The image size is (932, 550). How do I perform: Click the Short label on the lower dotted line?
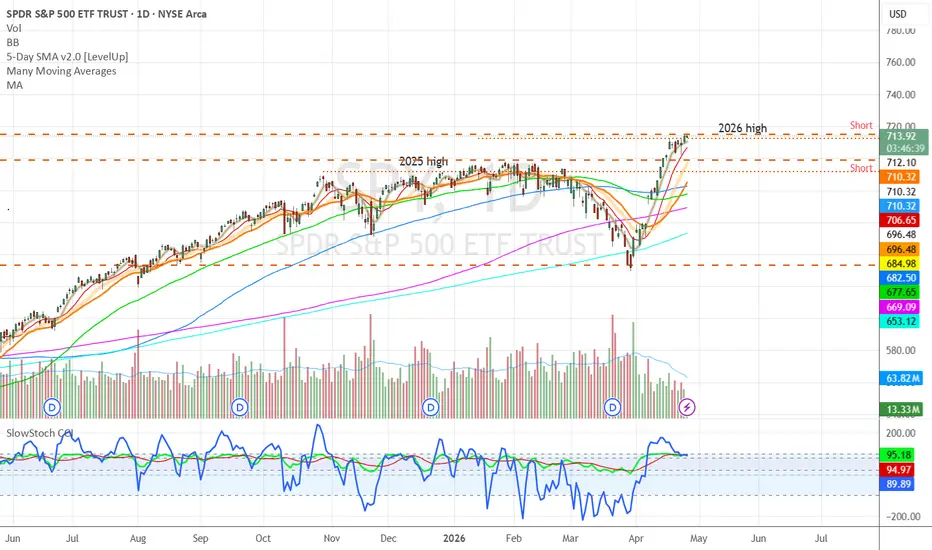click(861, 168)
